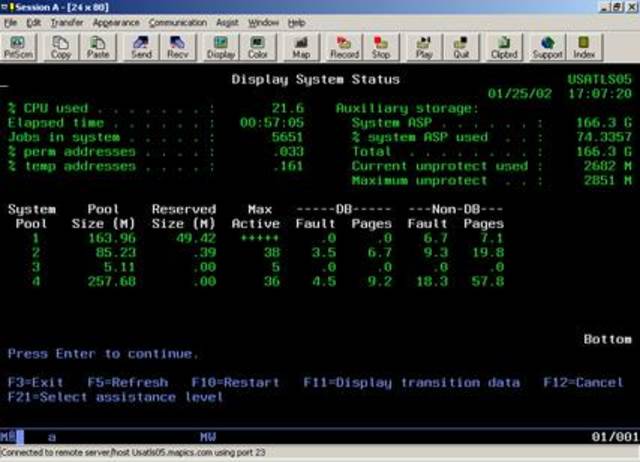This screenshot has height=462, width=640.
Task: Open the Window menu
Action: (x=263, y=23)
